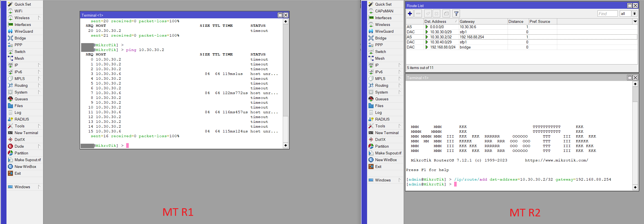Viewport: 644px width, 224px height.
Task: Click the remove route minus icon
Action: click(x=418, y=14)
